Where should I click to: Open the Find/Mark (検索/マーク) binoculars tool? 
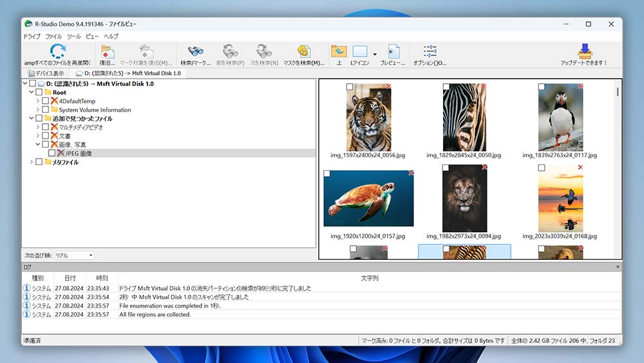(x=196, y=52)
